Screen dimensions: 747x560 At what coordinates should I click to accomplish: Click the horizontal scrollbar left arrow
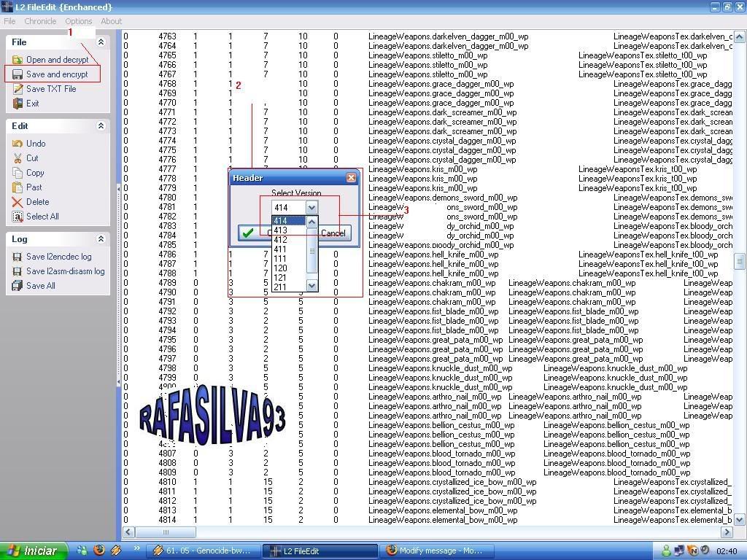point(128,532)
